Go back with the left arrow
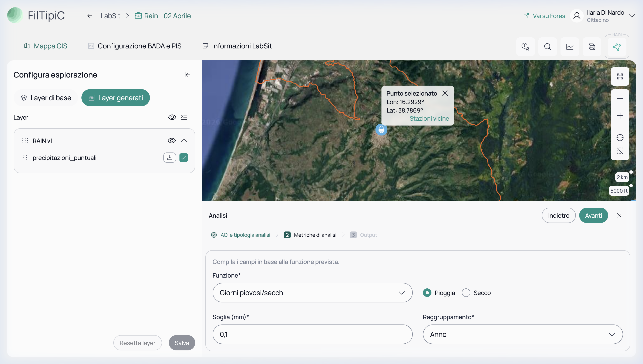 pos(90,16)
